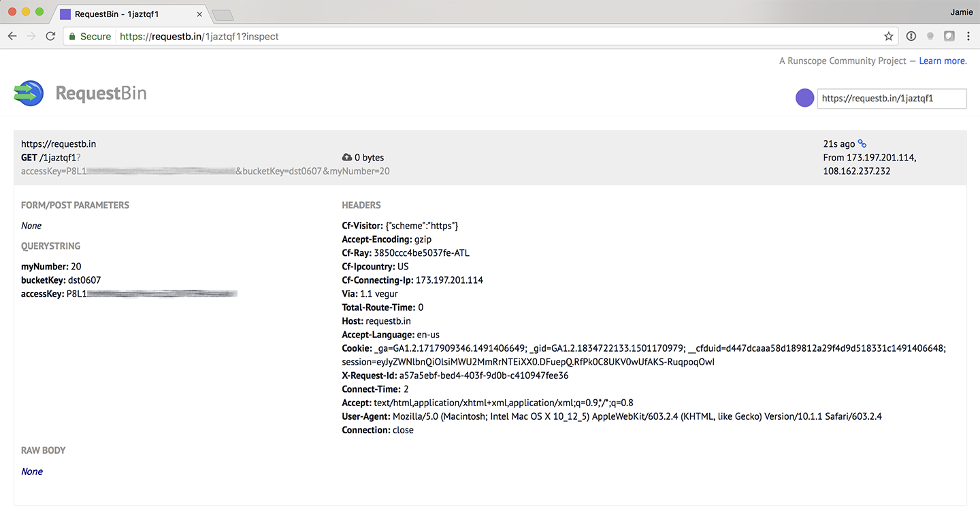Open a new browser tab
The width and height of the screenshot is (980, 517).
pyautogui.click(x=223, y=15)
